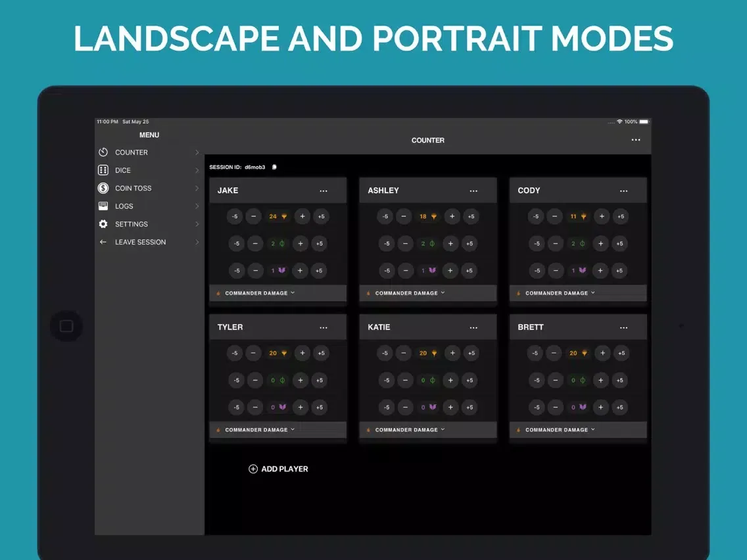Click the Logs icon in sidebar
The width and height of the screenshot is (747, 560).
[x=103, y=206]
